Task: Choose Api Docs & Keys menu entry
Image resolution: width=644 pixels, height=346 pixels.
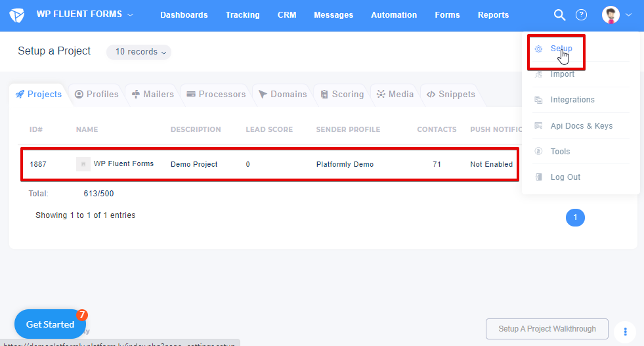Action: point(581,126)
